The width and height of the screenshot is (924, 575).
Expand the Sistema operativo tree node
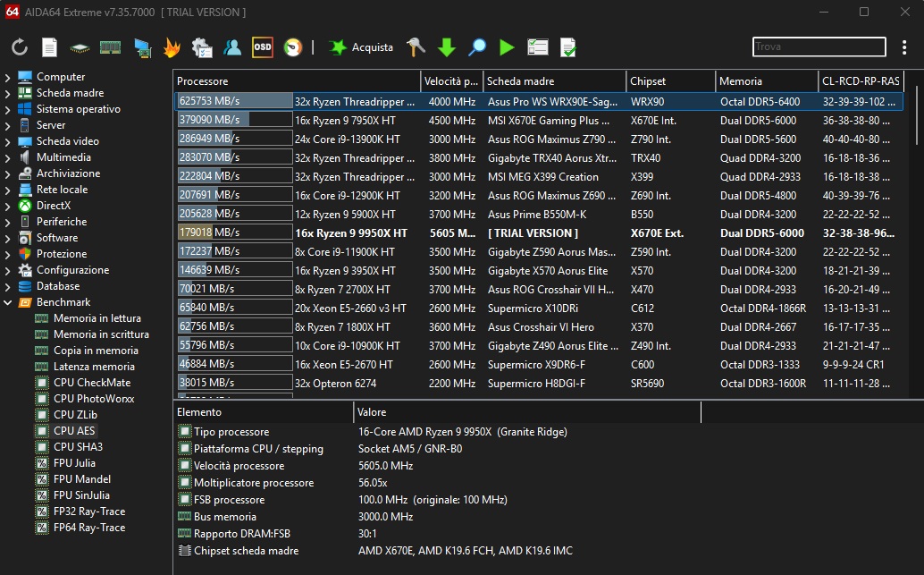click(8, 109)
